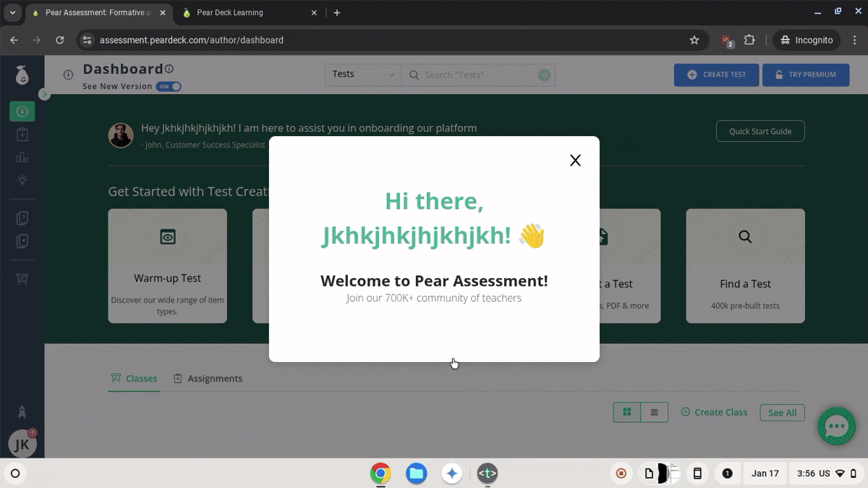
Task: Select grid view for classes
Action: (x=627, y=412)
